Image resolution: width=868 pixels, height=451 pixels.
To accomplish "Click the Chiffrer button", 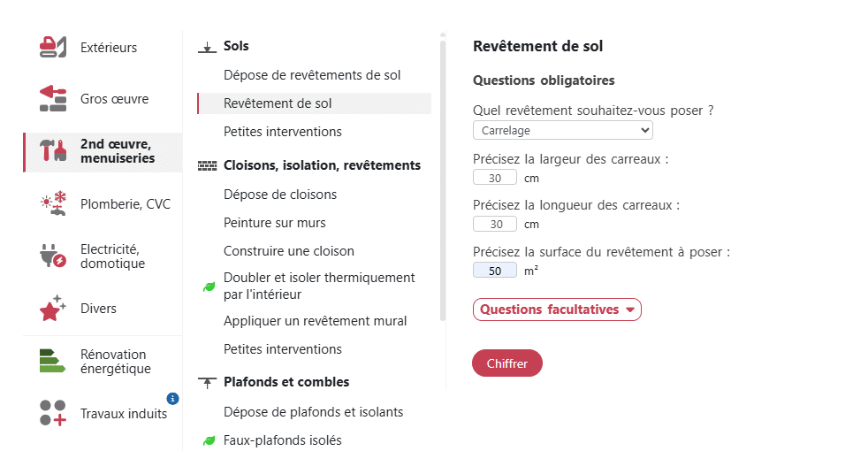I will (x=506, y=363).
